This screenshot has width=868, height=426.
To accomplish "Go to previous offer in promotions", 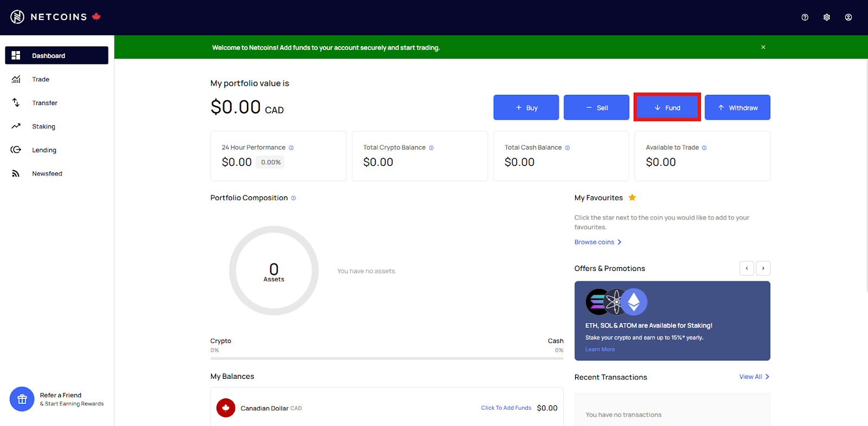I will tap(747, 268).
